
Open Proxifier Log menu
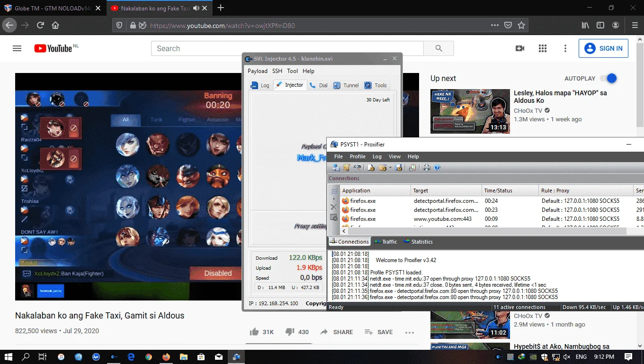377,156
